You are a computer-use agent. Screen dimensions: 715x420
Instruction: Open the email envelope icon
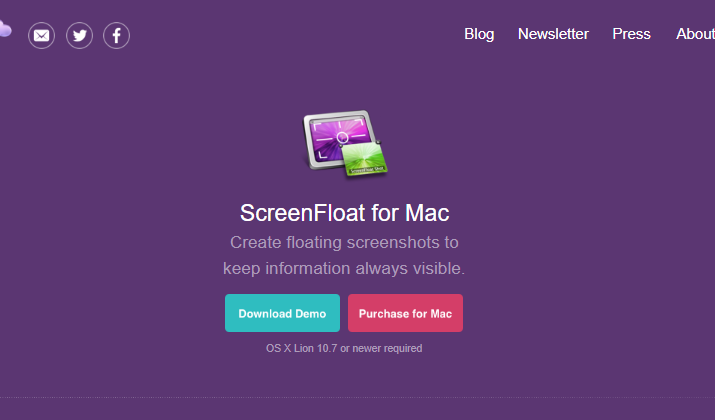pyautogui.click(x=41, y=36)
